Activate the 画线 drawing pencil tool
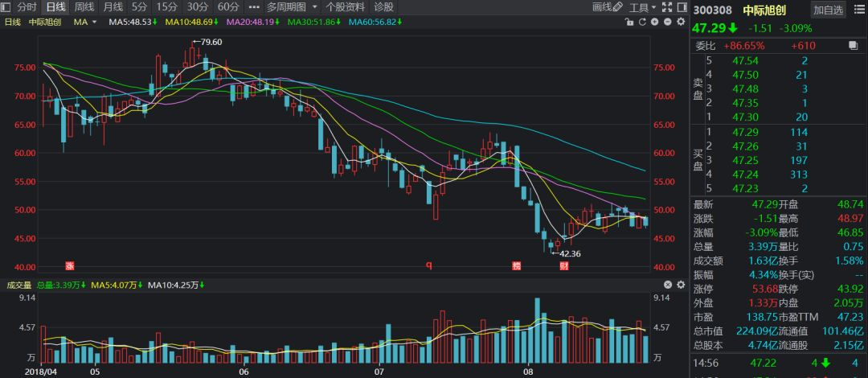This screenshot has width=868, height=378. 608,7
